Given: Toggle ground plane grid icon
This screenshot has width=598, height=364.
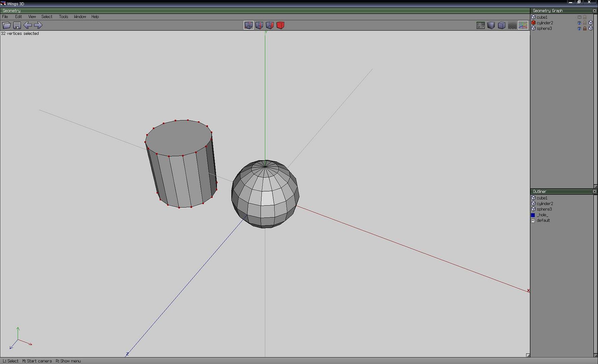Looking at the screenshot, I should click(x=512, y=25).
